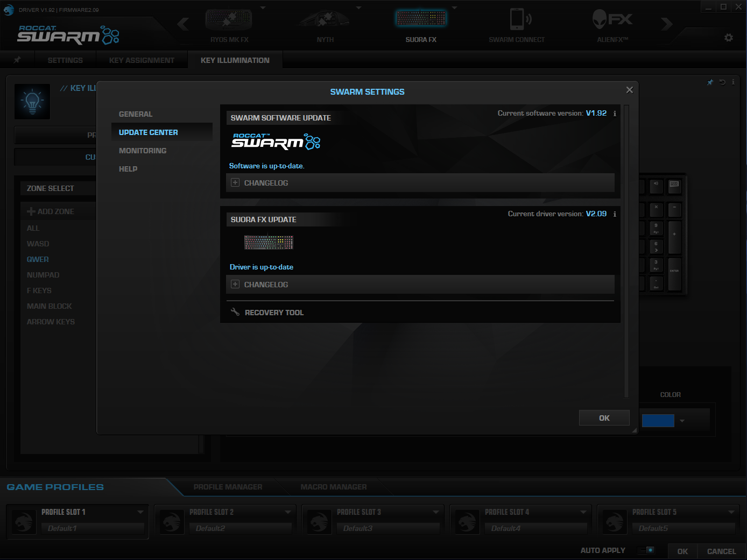Click the pin icon tab
747x560 pixels.
(17, 60)
